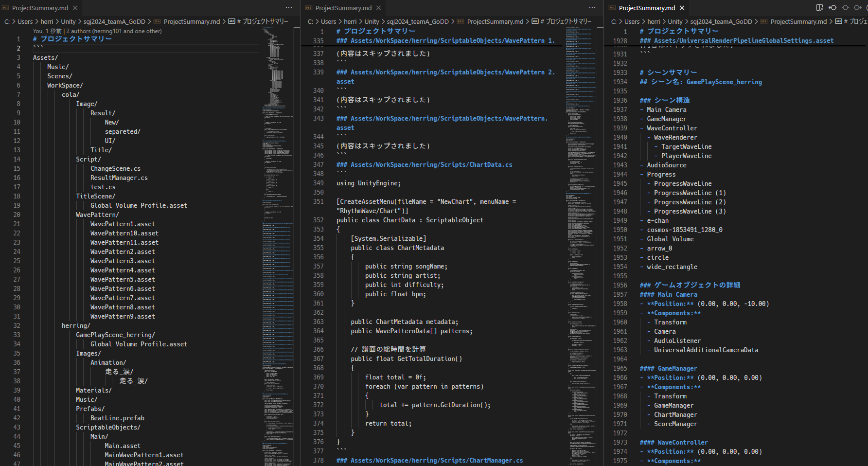Screen dimensions: 868x466
Task: Open 'Unity' breadcrumb dropdown in right group
Action: tap(675, 21)
